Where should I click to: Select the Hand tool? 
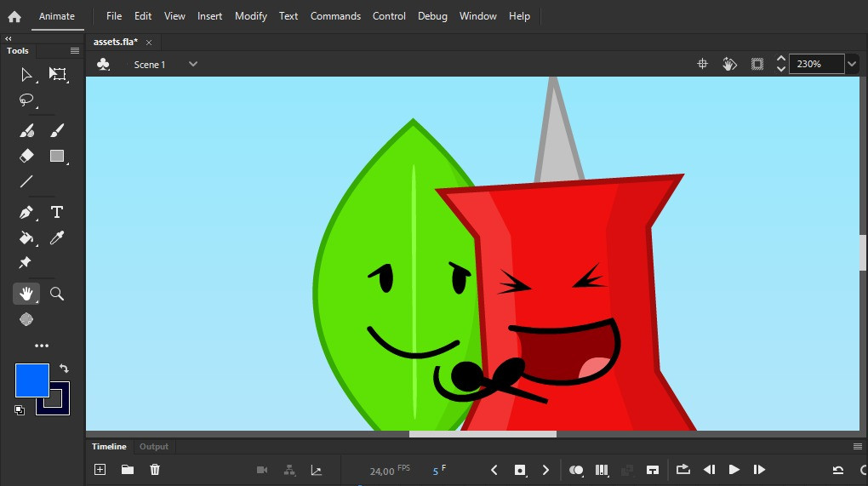(x=26, y=294)
